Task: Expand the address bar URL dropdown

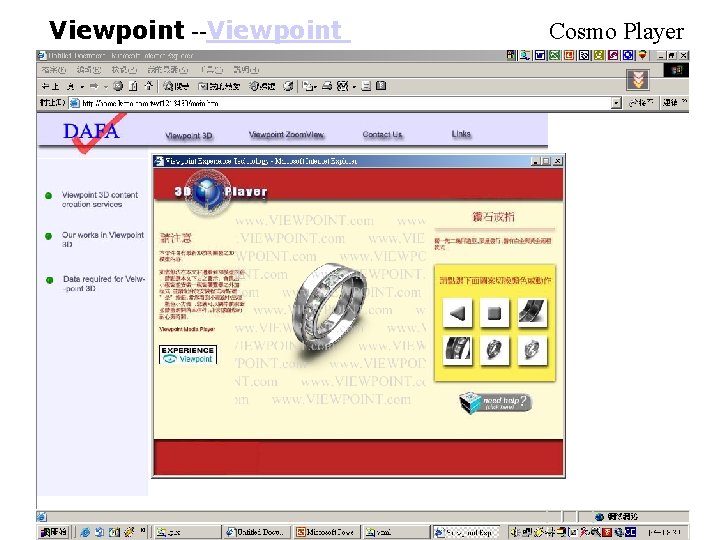Action: click(616, 103)
